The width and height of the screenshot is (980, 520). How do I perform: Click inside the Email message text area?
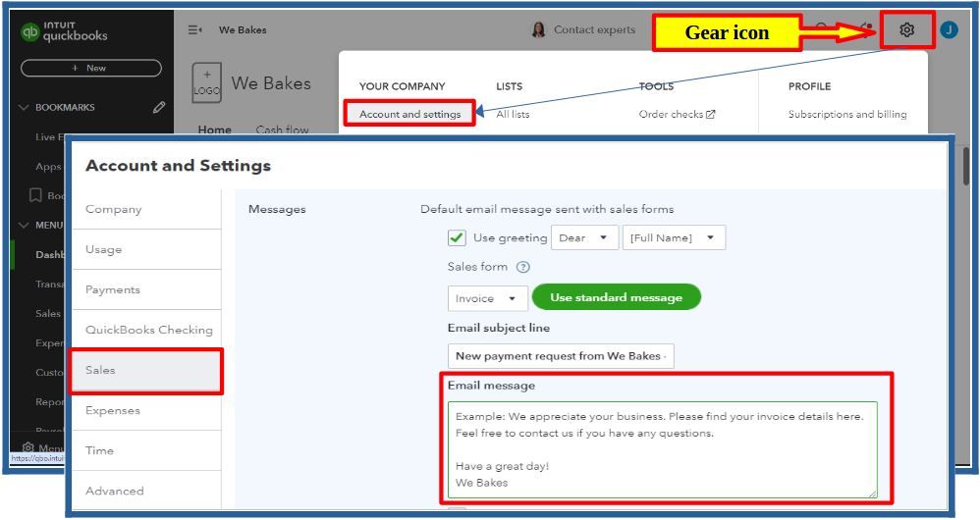coord(663,449)
